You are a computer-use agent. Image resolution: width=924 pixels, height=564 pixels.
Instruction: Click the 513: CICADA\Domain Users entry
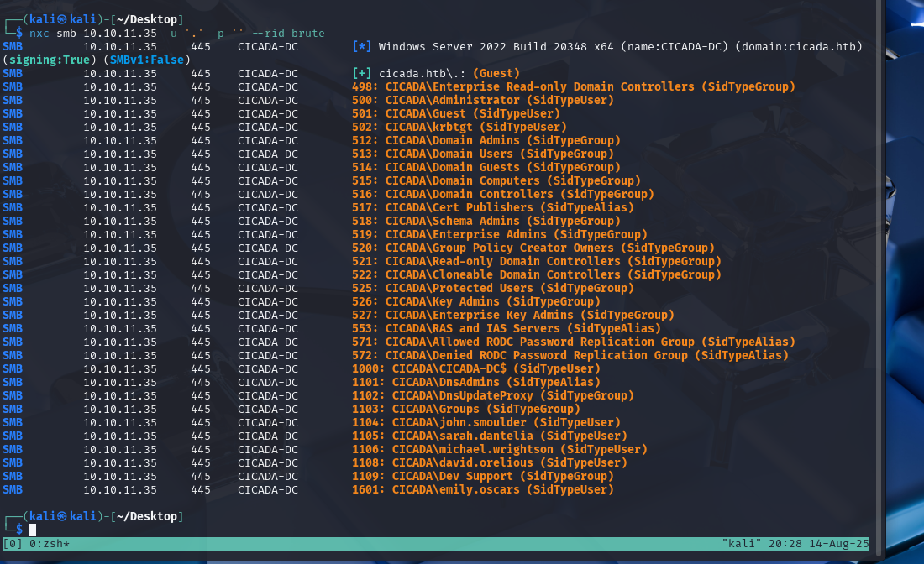[x=483, y=154]
